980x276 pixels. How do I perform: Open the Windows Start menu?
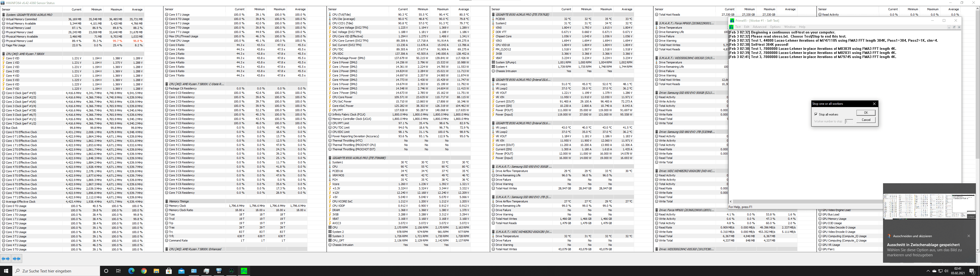coord(6,271)
